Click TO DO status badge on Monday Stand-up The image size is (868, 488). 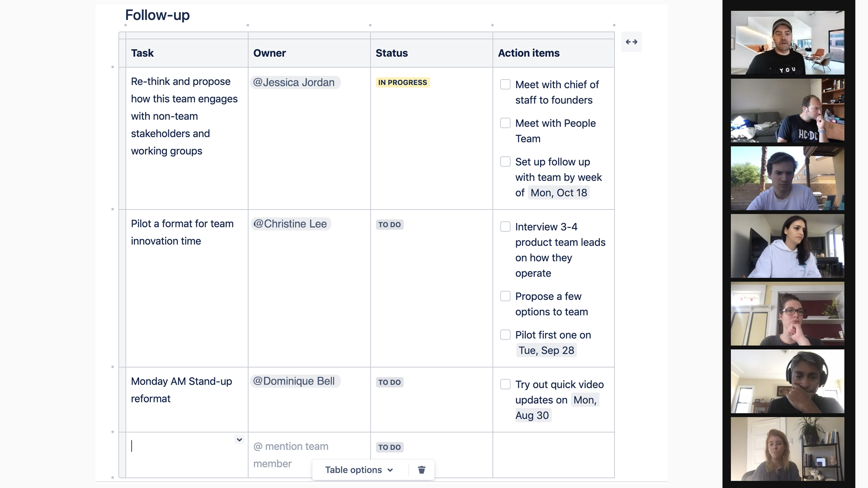click(x=390, y=382)
